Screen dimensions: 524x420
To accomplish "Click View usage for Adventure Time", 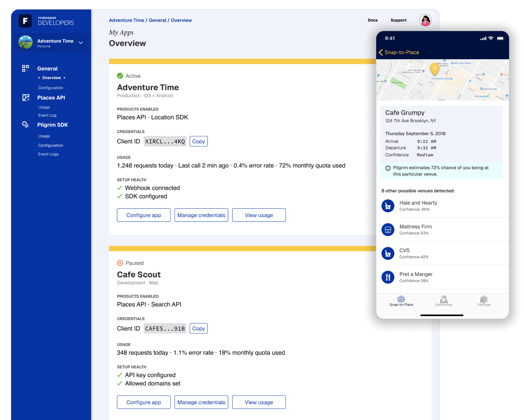I will coord(259,215).
